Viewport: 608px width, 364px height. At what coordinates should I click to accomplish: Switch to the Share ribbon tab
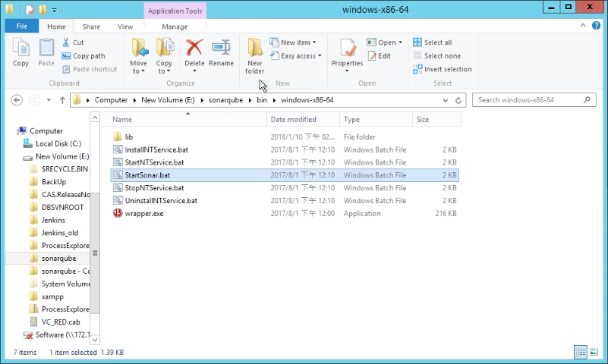[x=91, y=27]
